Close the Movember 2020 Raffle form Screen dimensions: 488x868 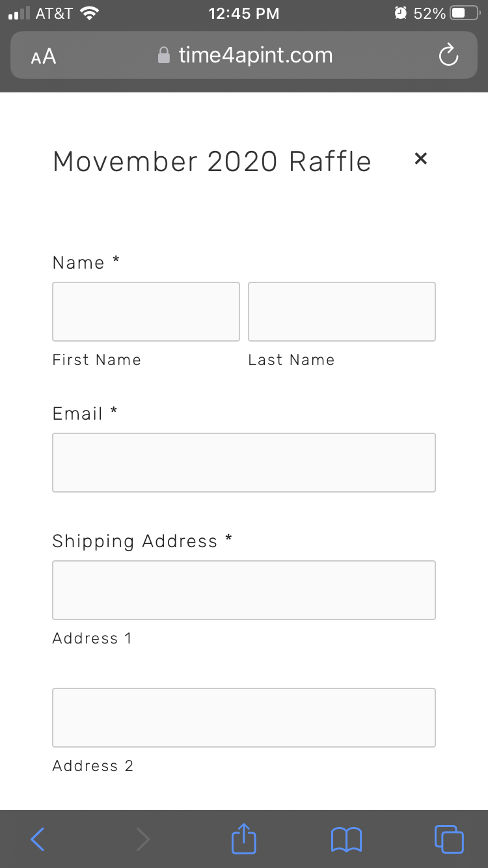coord(421,158)
